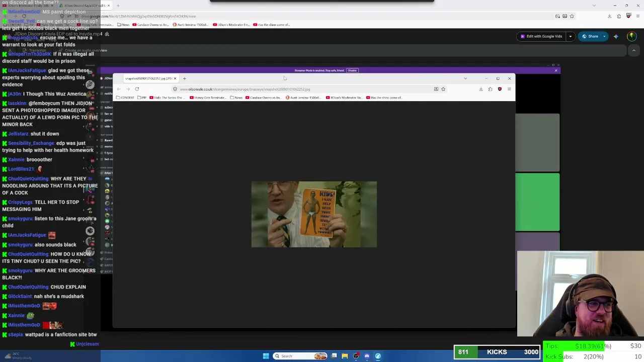The width and height of the screenshot is (644, 362).
Task: Open the 'Halo: The Series' bookmark in front browser
Action: pos(166,98)
